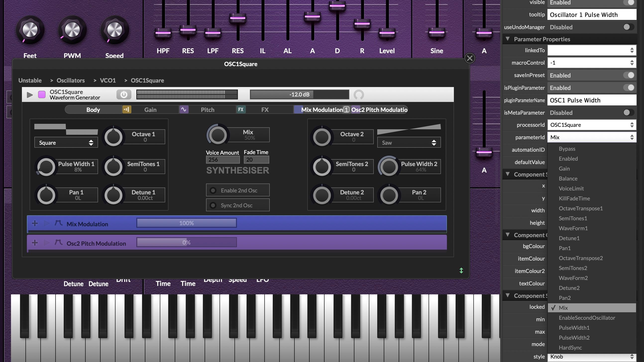Open the Square waveform dropdown
The image size is (644, 362).
click(66, 143)
